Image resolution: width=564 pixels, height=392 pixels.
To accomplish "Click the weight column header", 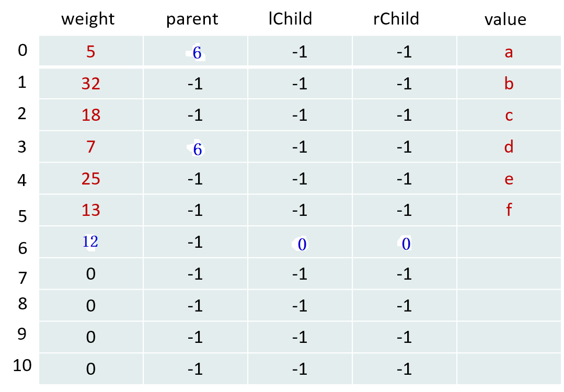I will [x=88, y=19].
